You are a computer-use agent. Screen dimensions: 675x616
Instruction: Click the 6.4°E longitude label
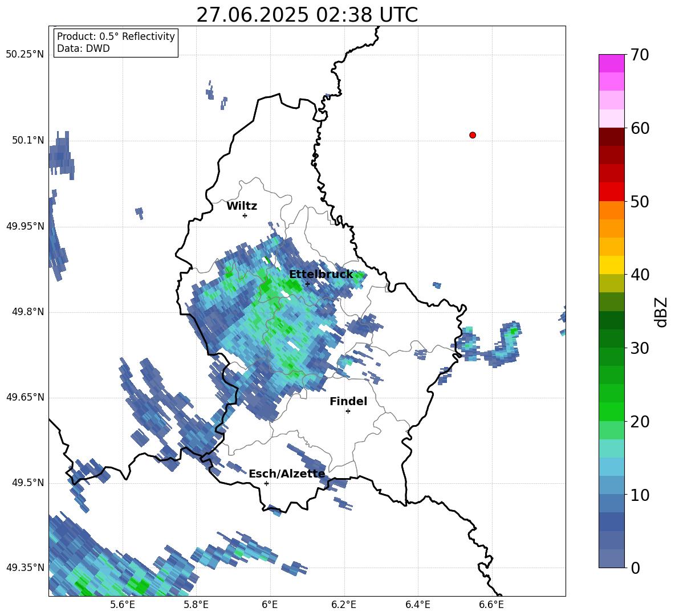pos(417,605)
